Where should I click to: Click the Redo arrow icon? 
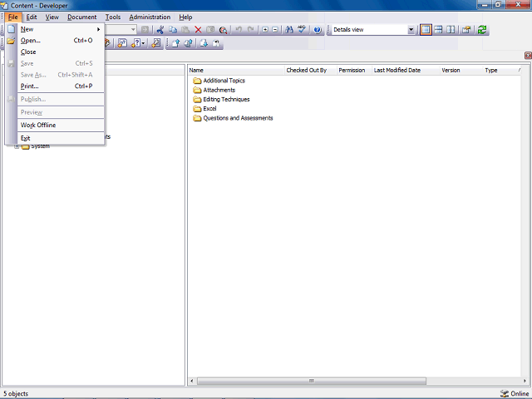tap(251, 30)
